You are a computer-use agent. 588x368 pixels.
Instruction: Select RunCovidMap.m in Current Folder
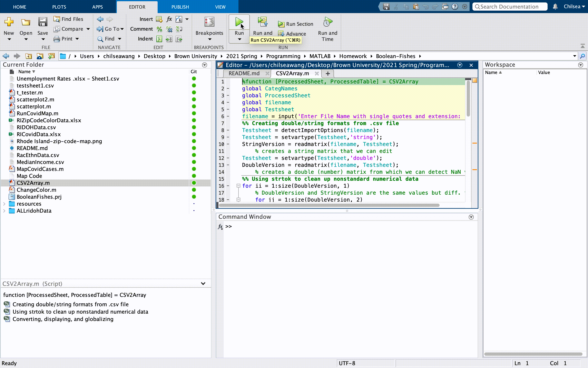pos(37,113)
